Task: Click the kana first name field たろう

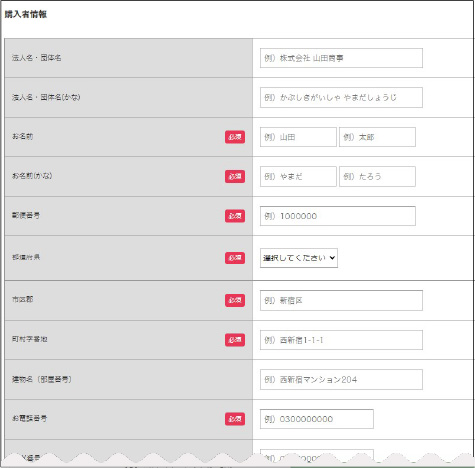Action: tap(377, 176)
